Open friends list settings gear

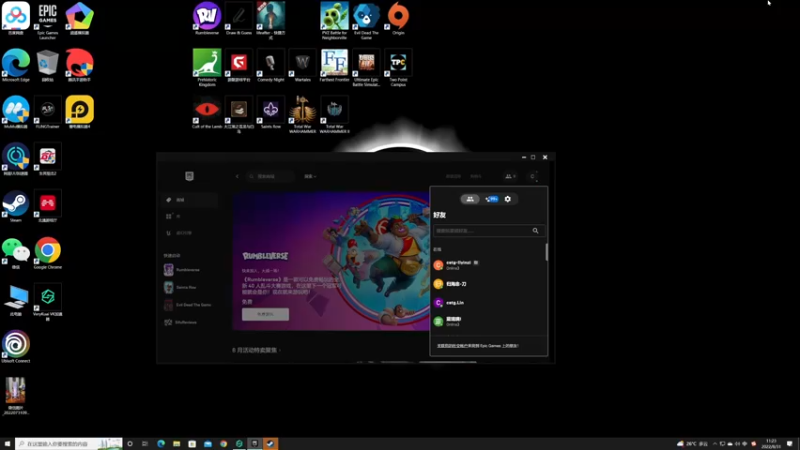click(508, 199)
